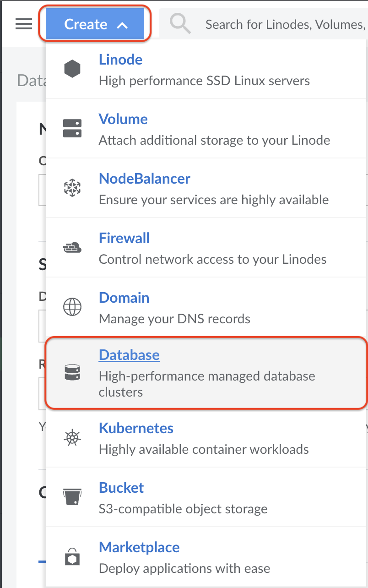The height and width of the screenshot is (588, 368).
Task: Click the Marketplace shopping bag icon
Action: 72,556
